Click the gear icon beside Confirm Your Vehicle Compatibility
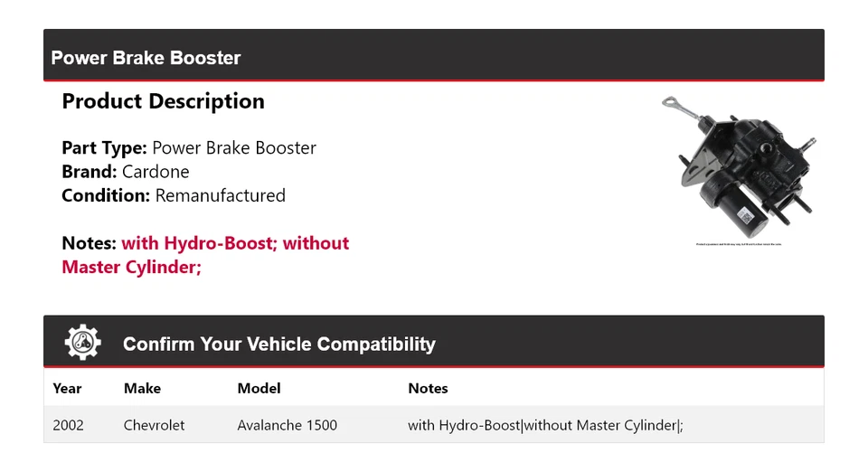 tap(83, 343)
